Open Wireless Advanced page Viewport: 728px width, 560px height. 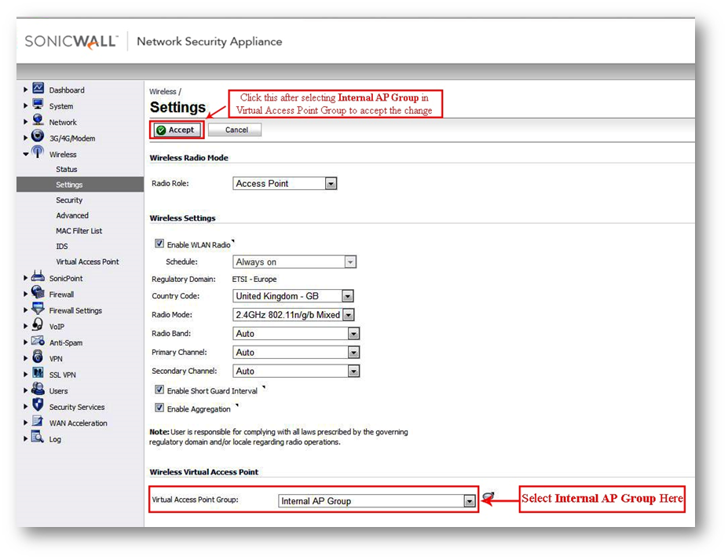[72, 215]
